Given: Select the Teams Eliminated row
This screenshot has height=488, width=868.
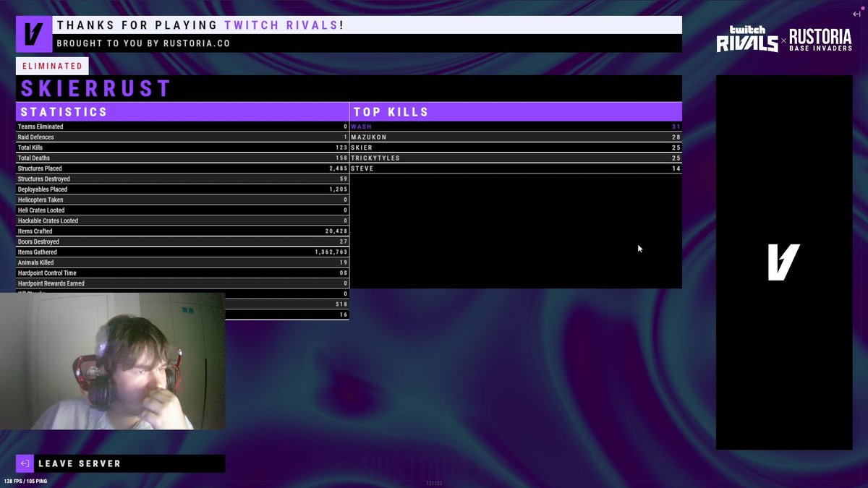Looking at the screenshot, I should point(182,127).
